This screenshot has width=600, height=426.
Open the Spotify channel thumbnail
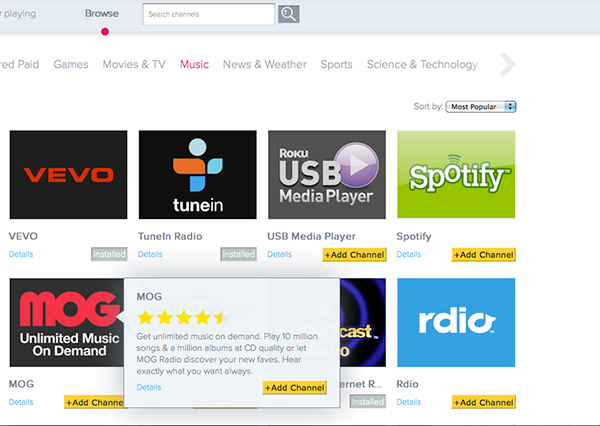click(x=456, y=175)
